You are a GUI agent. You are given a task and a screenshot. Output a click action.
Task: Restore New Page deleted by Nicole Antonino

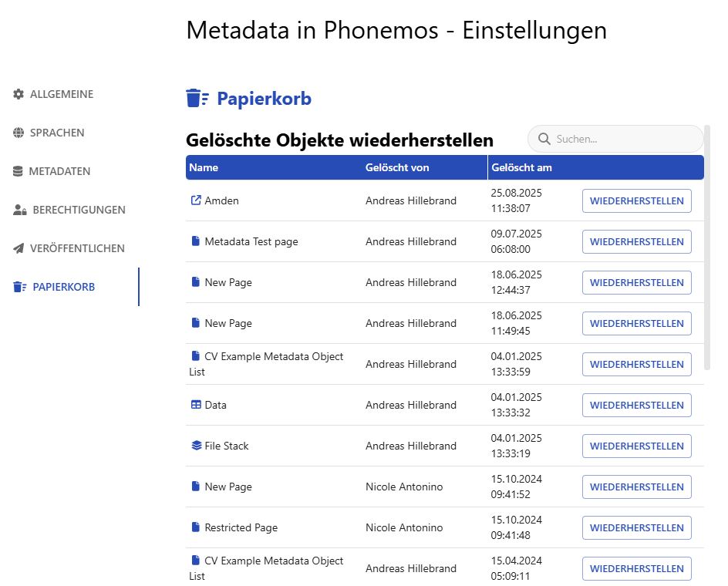[x=636, y=487]
